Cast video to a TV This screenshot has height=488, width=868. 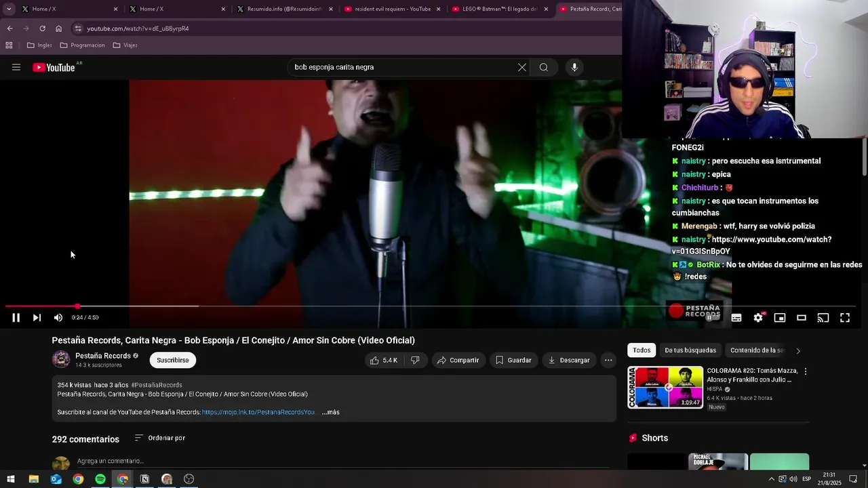pos(823,317)
